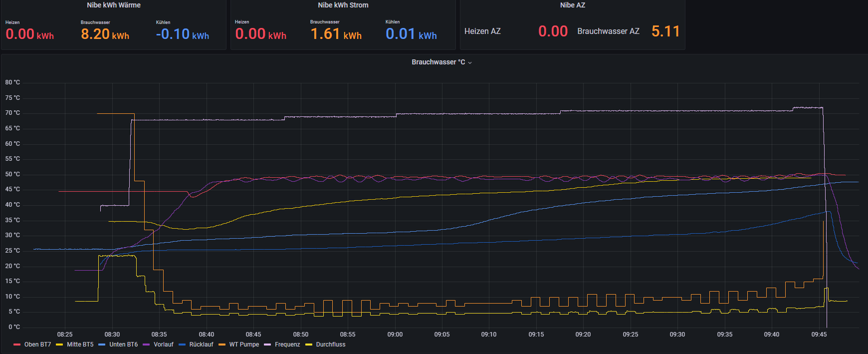Click the light purple swatch beside Frequenz

[x=267, y=345]
